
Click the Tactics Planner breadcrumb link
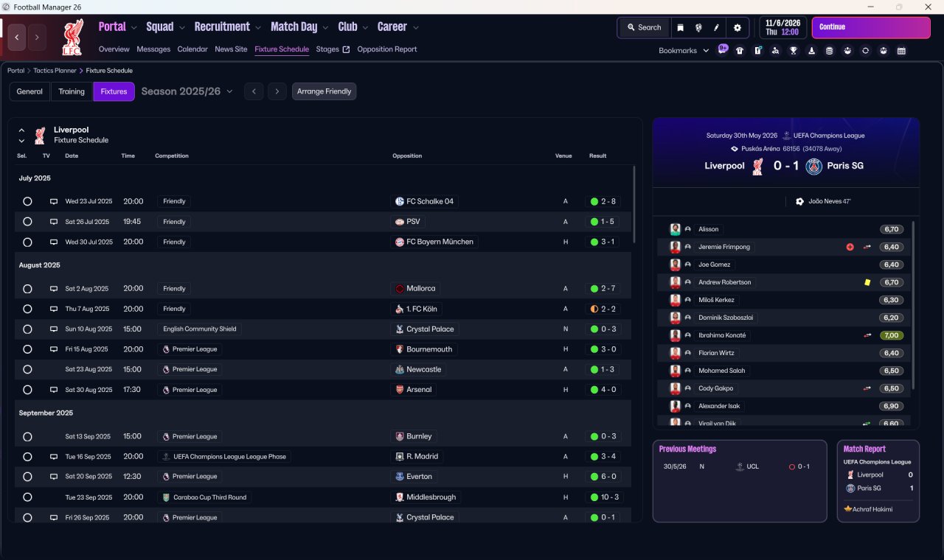point(55,71)
